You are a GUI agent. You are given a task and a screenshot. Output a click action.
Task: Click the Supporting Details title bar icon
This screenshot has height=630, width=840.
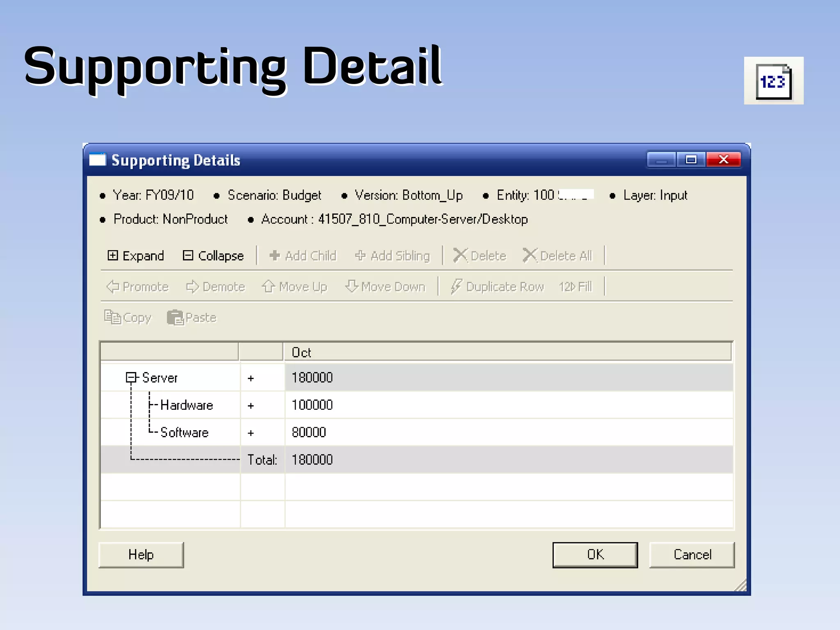point(98,160)
